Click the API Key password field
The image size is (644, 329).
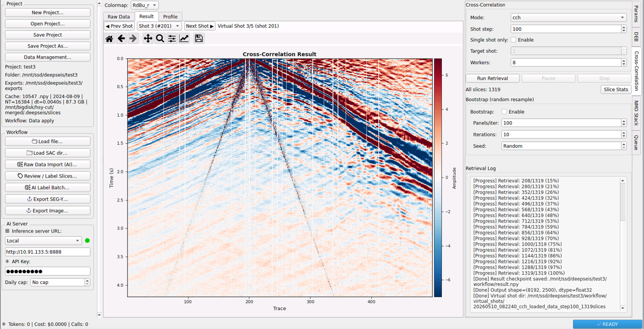(48, 271)
